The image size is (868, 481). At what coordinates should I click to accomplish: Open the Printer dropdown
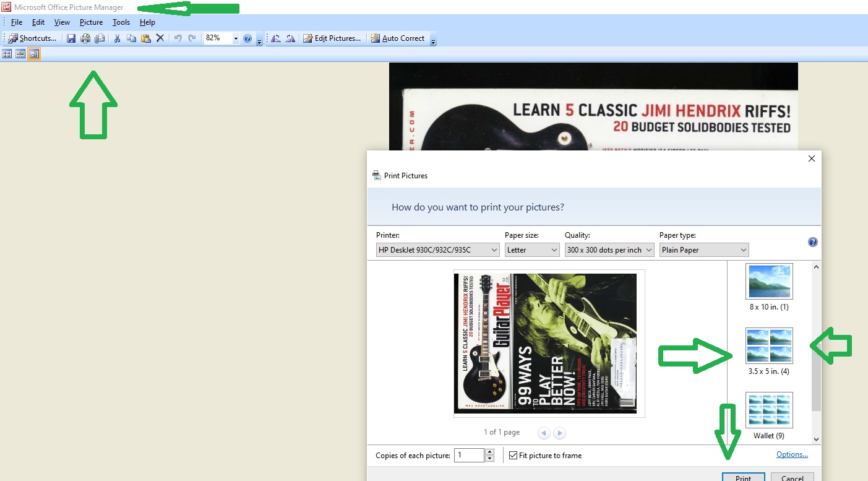[x=437, y=250]
